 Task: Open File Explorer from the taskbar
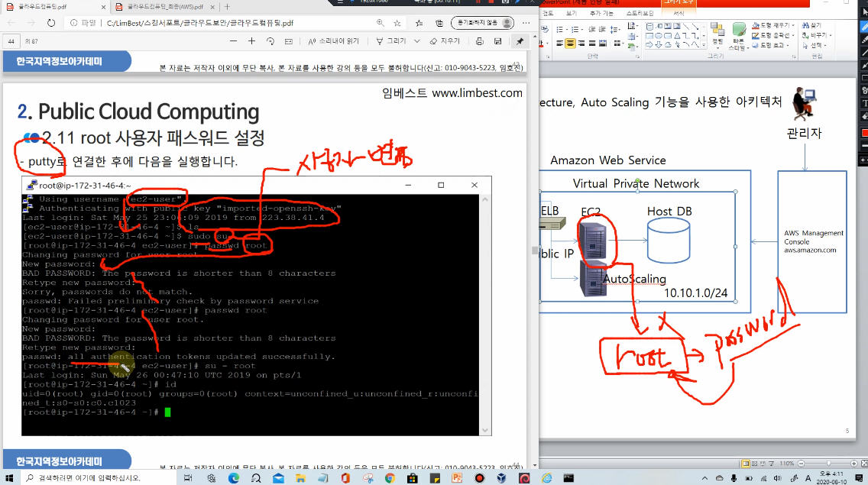coord(300,478)
